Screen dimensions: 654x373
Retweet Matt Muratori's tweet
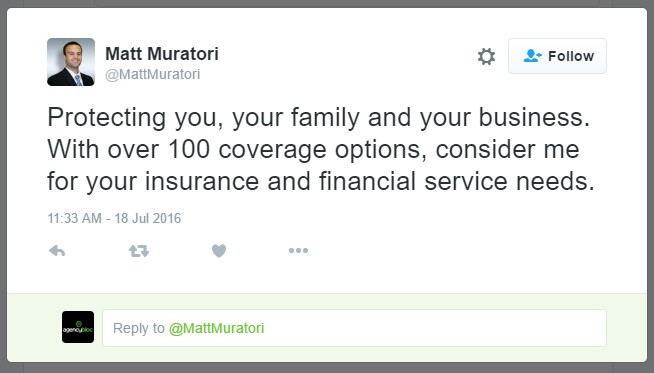(x=138, y=251)
